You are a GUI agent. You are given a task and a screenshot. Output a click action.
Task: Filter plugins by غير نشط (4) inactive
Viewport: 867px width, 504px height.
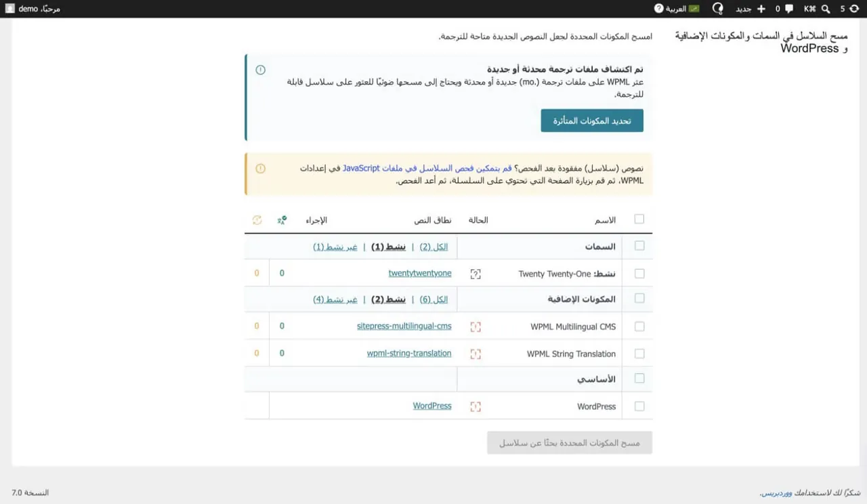click(335, 299)
